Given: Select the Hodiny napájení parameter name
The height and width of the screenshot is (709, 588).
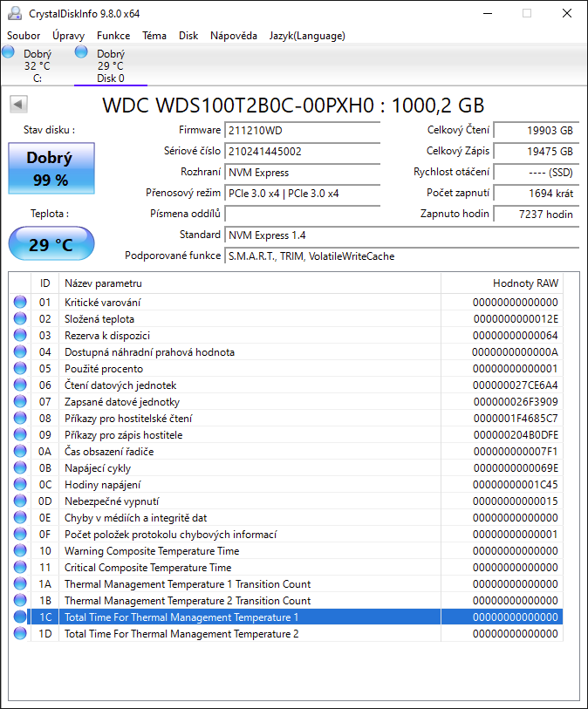Looking at the screenshot, I should [102, 485].
